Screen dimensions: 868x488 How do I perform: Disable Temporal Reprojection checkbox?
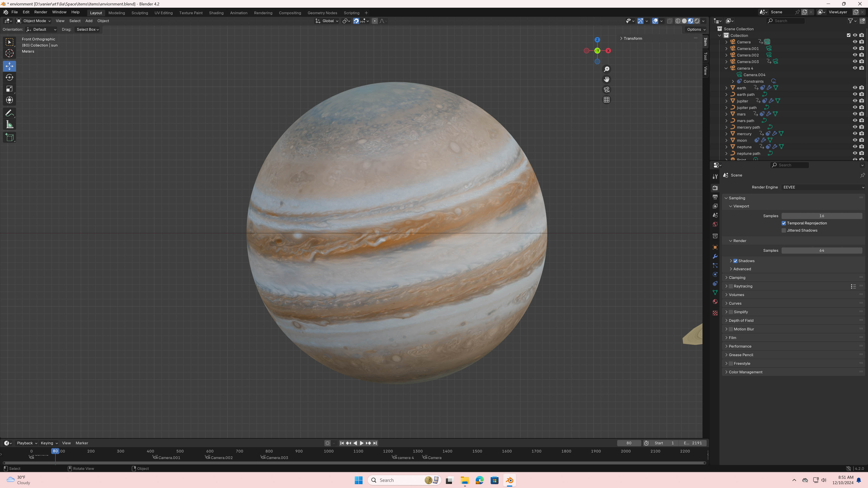pyautogui.click(x=784, y=223)
